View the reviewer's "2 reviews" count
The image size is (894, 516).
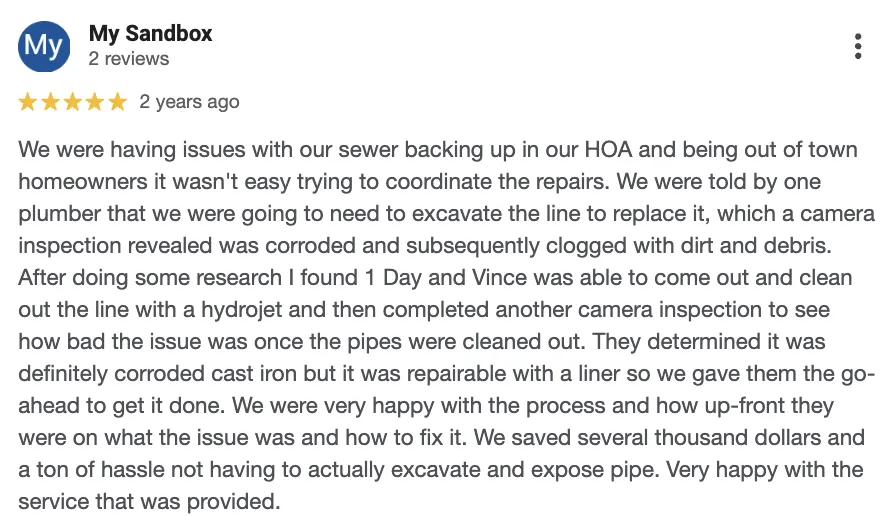129,59
